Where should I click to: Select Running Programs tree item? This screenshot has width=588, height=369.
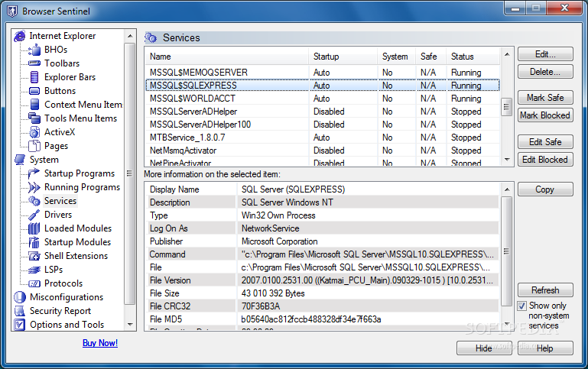point(82,187)
